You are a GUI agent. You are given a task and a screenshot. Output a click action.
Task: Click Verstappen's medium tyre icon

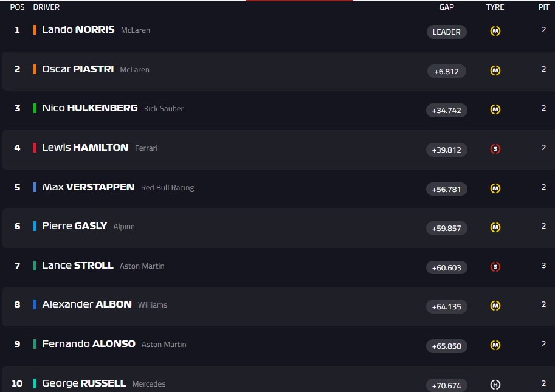495,189
